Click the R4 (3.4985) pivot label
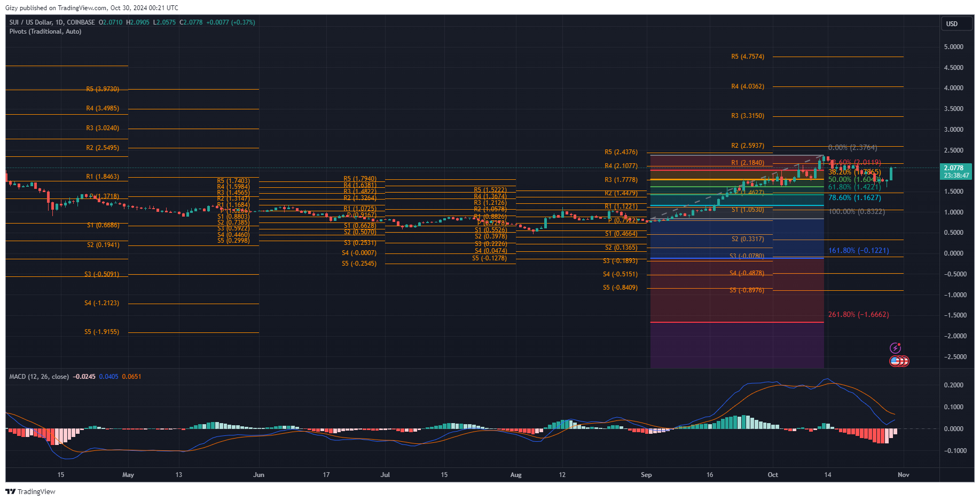This screenshot has width=980, height=501. coord(103,108)
